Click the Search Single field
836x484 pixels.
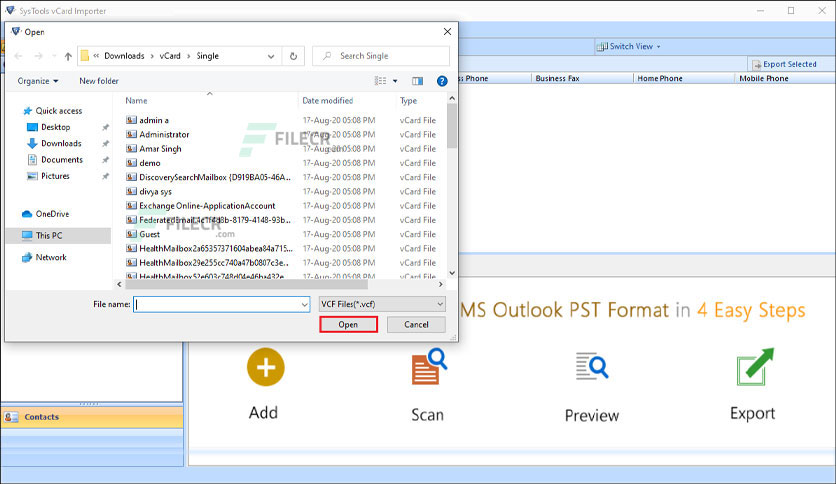[381, 56]
